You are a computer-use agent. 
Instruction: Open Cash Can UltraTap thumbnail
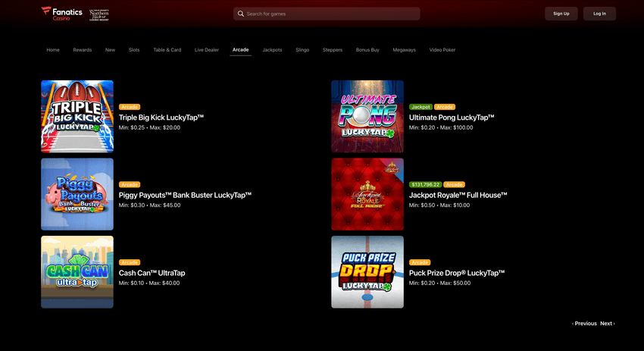(x=77, y=271)
